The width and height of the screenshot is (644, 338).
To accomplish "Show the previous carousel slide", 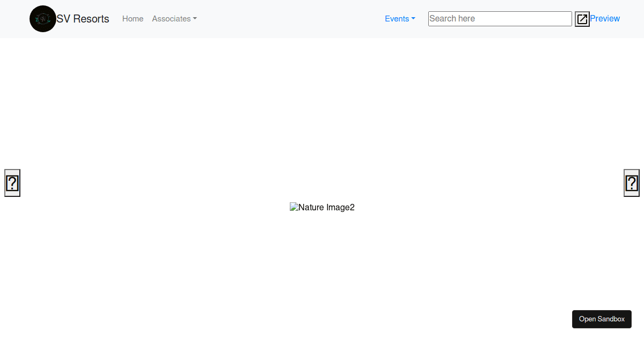I will click(12, 183).
